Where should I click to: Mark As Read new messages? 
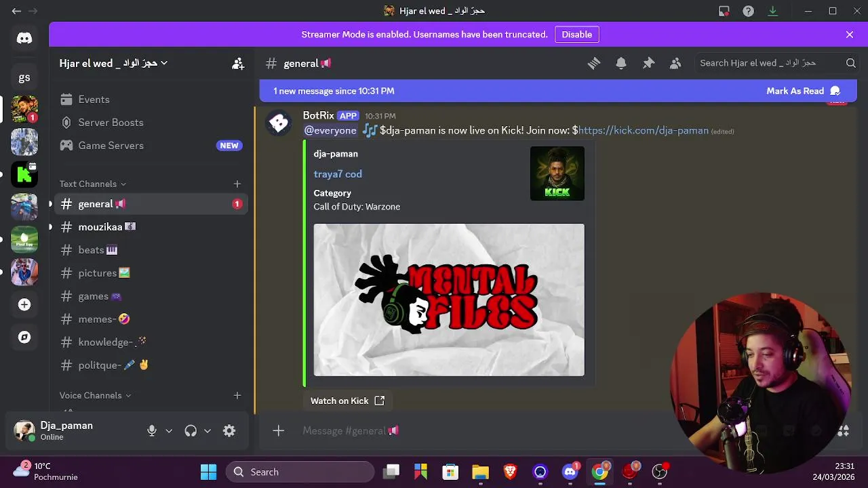(803, 91)
